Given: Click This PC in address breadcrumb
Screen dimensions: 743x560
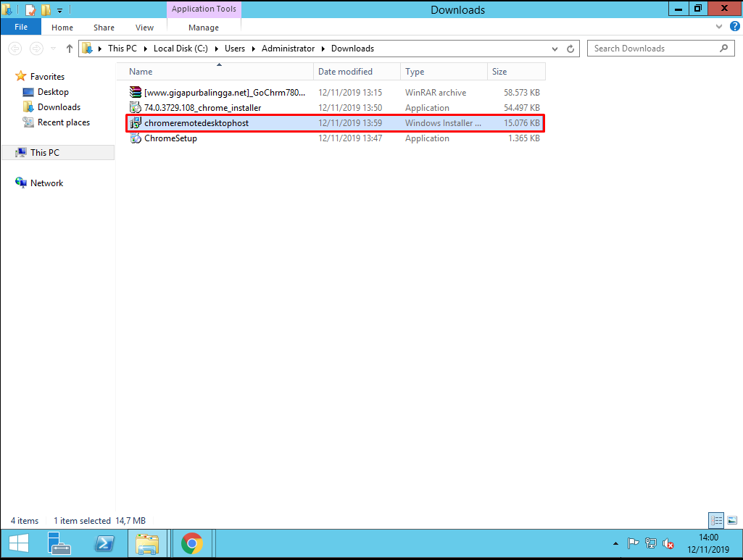Looking at the screenshot, I should tap(123, 49).
